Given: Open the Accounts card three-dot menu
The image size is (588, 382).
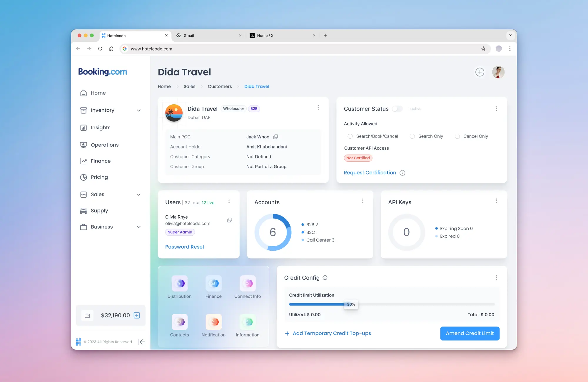Looking at the screenshot, I should (363, 201).
